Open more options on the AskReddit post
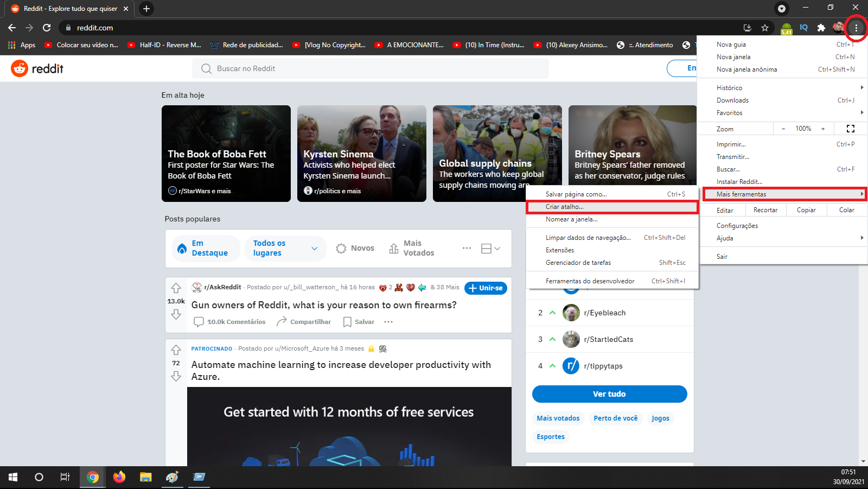The image size is (868, 489). pos(388,322)
